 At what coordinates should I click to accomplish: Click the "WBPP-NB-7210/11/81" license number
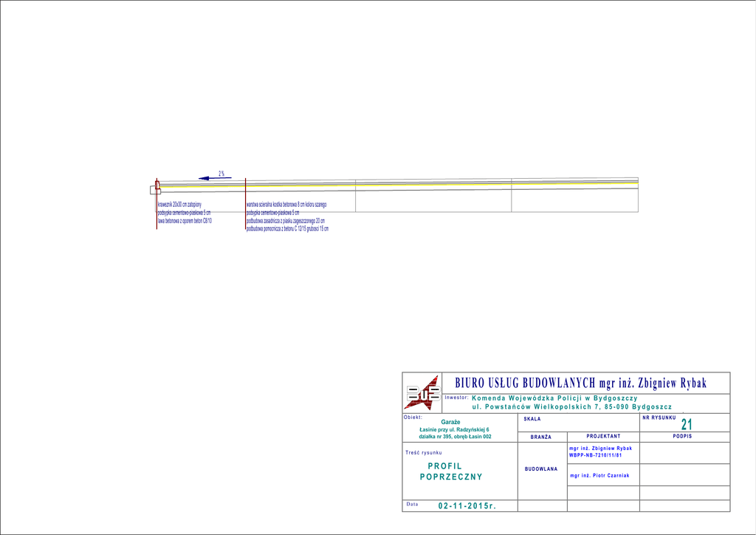[x=596, y=455]
